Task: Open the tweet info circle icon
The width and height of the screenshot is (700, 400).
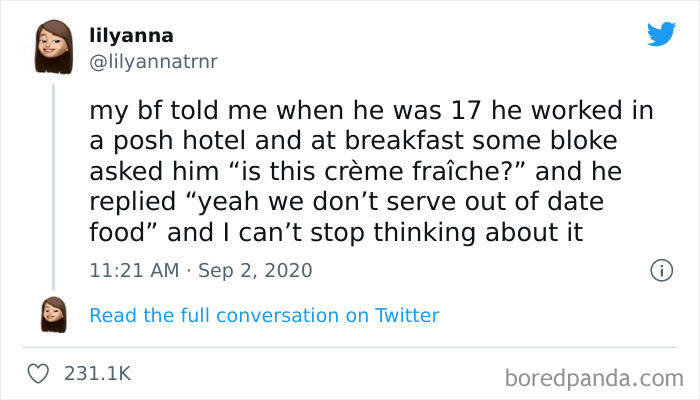Action: coord(660,270)
